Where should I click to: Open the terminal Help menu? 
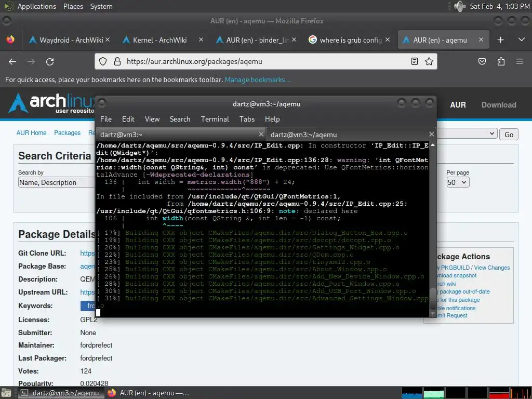point(272,119)
